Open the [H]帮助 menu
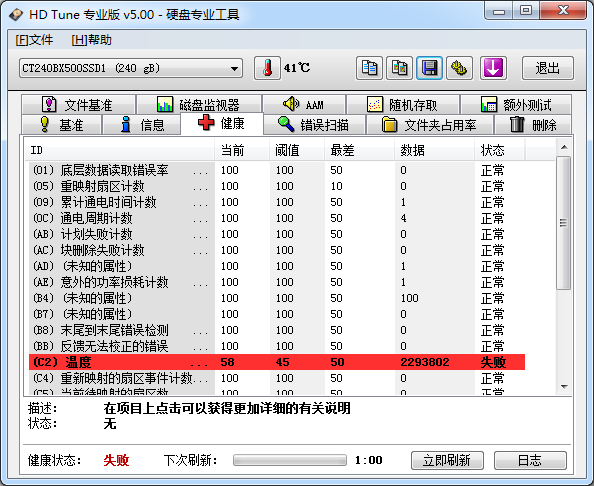Screen dimensions: 594x486 (92, 40)
